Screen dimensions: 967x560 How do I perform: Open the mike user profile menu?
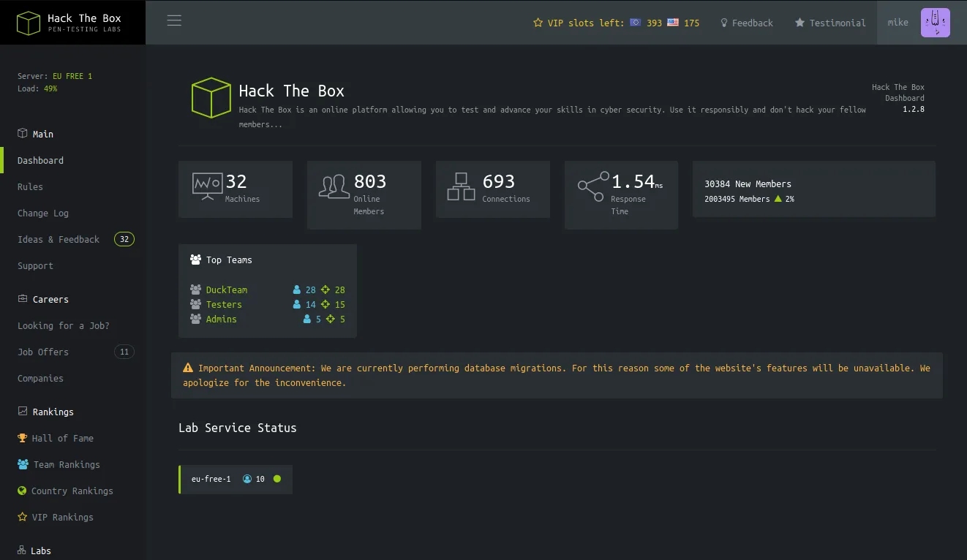[898, 23]
